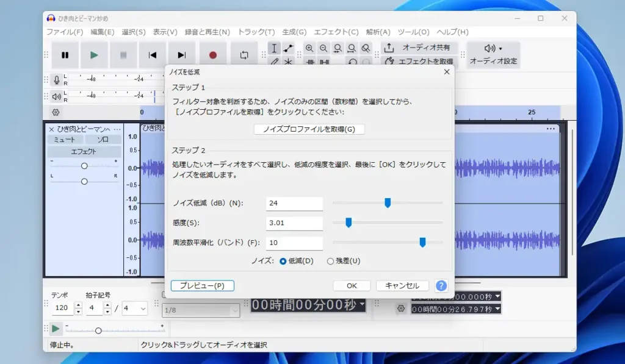
Task: Select the 低減(D) radio button
Action: pyautogui.click(x=282, y=260)
